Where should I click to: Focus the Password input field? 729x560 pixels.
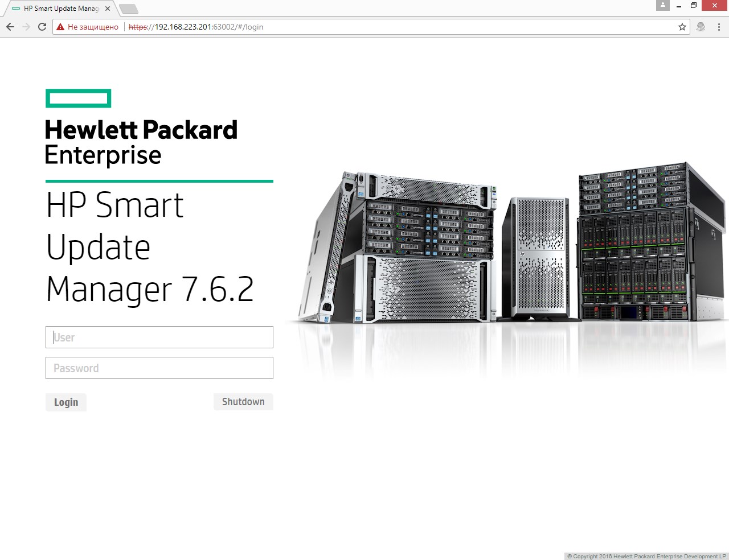coord(159,368)
